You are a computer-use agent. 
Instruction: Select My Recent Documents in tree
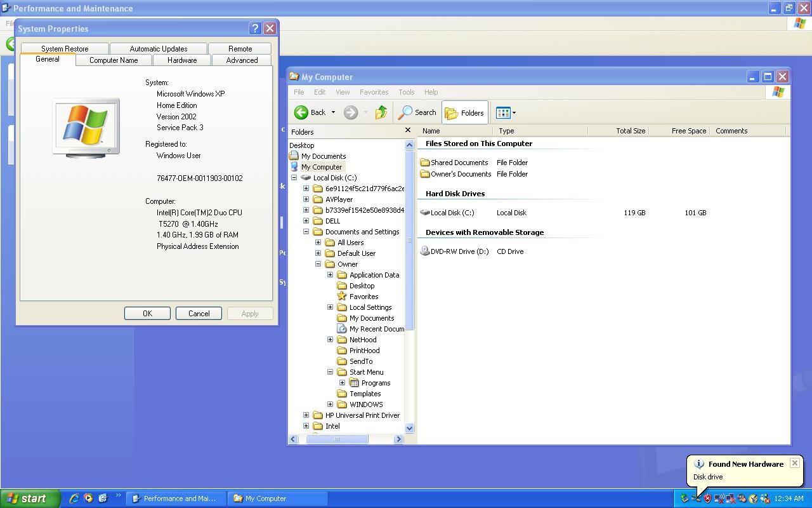click(371, 329)
